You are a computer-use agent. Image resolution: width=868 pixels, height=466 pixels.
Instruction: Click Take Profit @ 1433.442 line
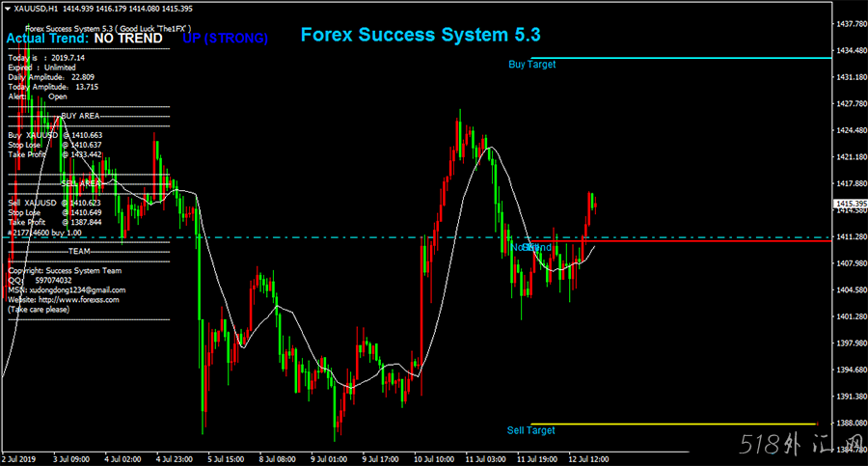tap(55, 154)
